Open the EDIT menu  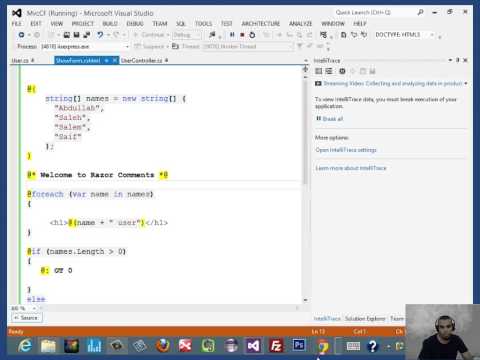pyautogui.click(x=36, y=24)
